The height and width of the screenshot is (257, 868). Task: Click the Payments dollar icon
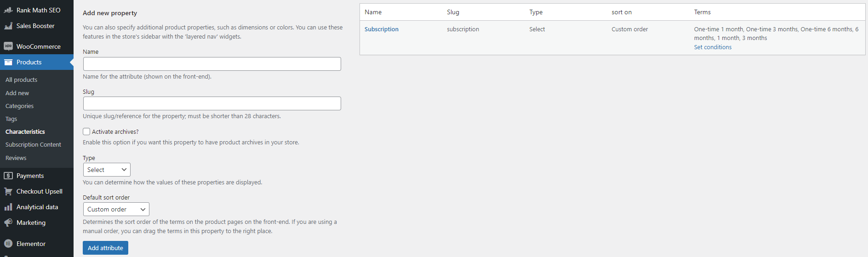click(8, 176)
